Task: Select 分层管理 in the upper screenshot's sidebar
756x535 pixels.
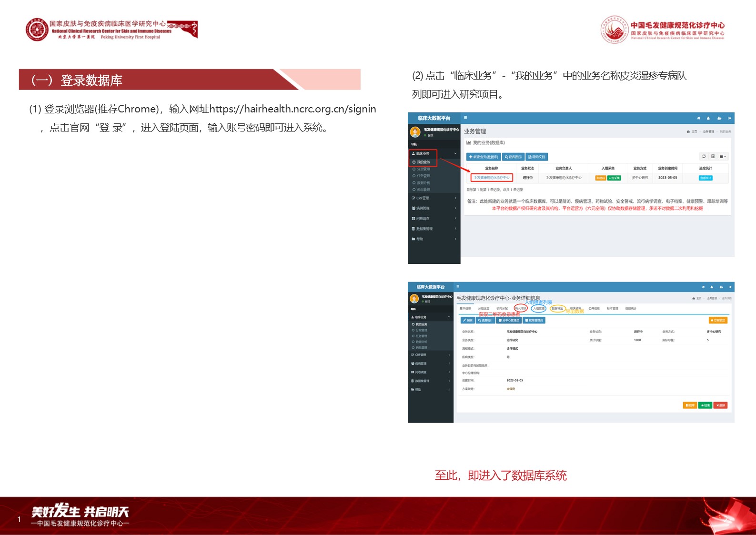Action: coord(423,169)
